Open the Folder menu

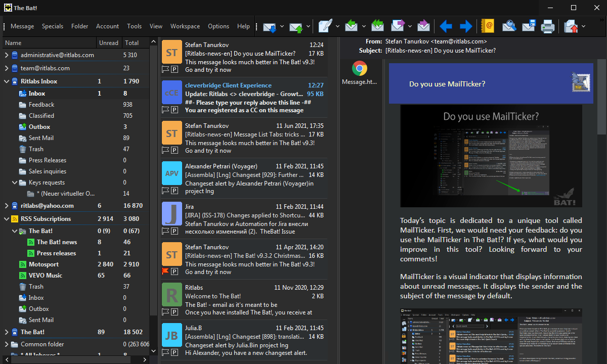[80, 26]
